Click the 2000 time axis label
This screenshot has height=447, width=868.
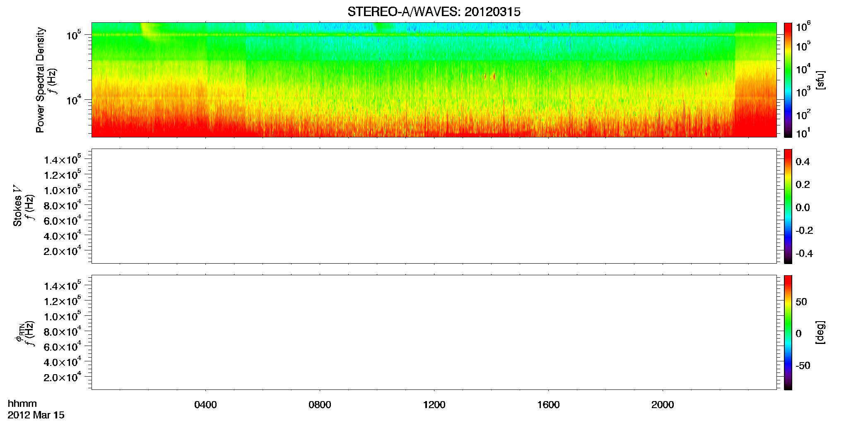(663, 405)
